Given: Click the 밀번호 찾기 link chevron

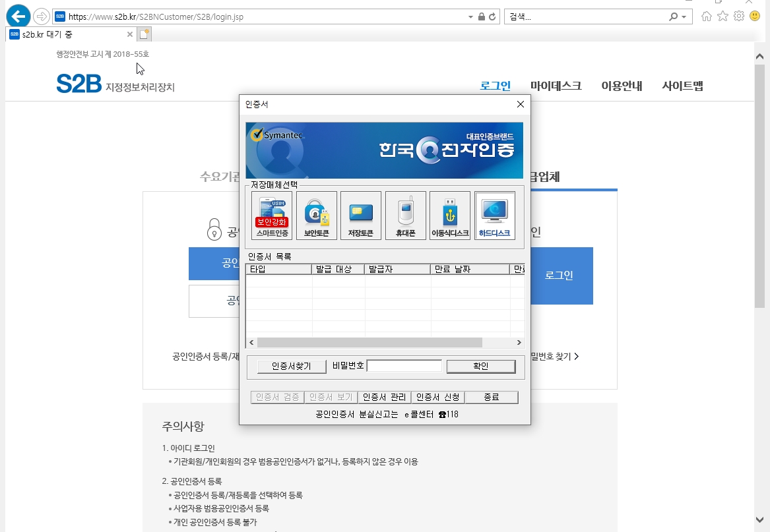Looking at the screenshot, I should coord(577,356).
